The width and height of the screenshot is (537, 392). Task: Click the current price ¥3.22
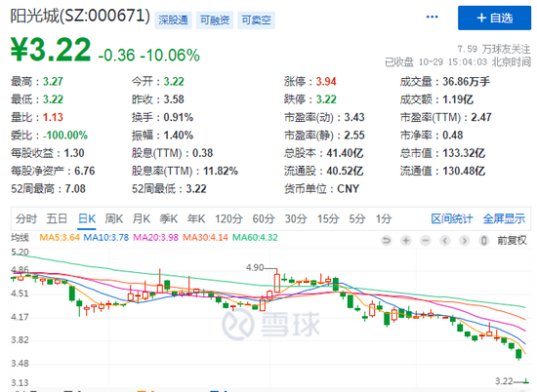[51, 49]
